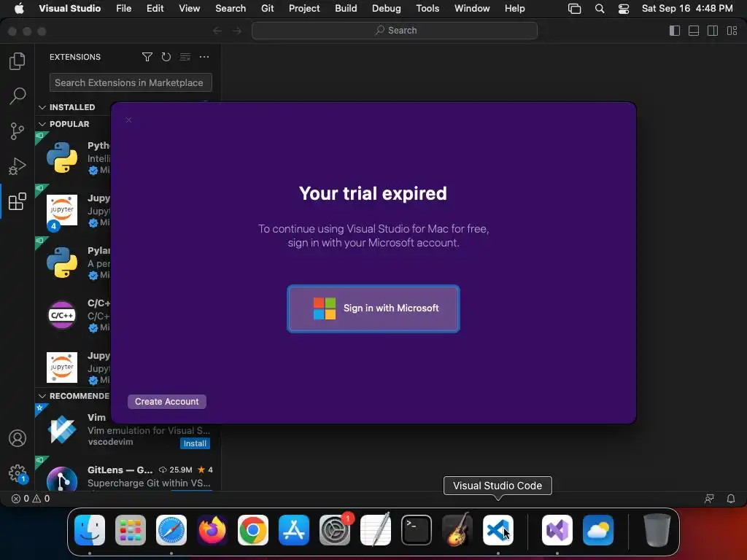Toggle primary side bar layout icon
Viewport: 747px width, 560px height.
point(675,31)
